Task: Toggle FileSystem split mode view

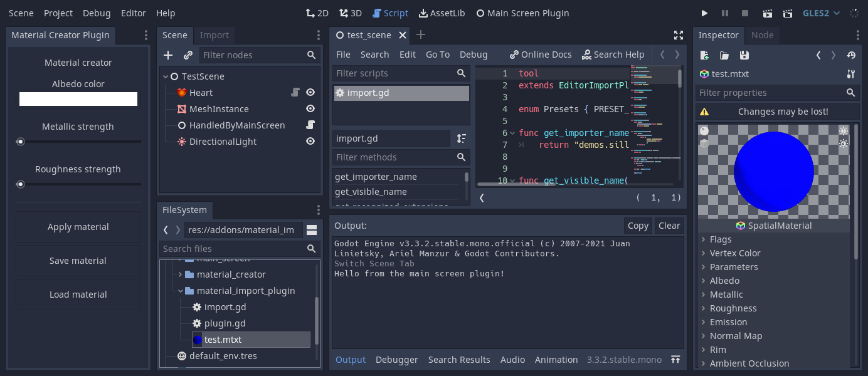Action: 312,230
